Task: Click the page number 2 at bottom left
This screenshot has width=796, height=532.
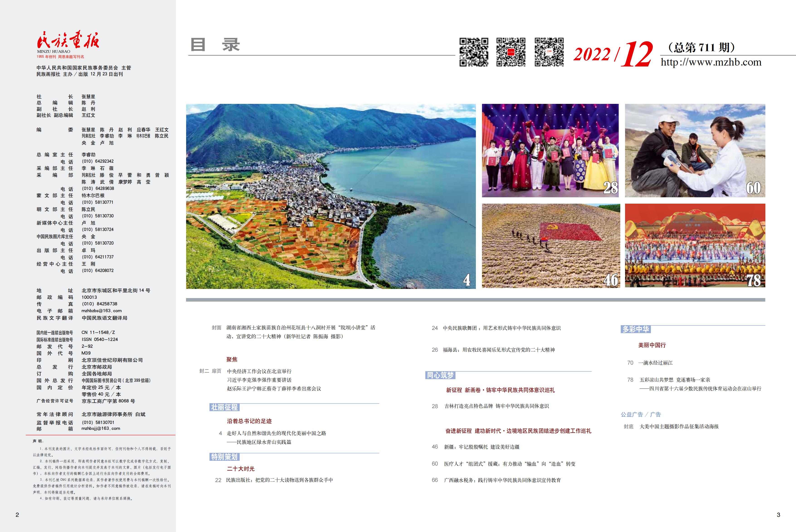Action: (x=17, y=515)
